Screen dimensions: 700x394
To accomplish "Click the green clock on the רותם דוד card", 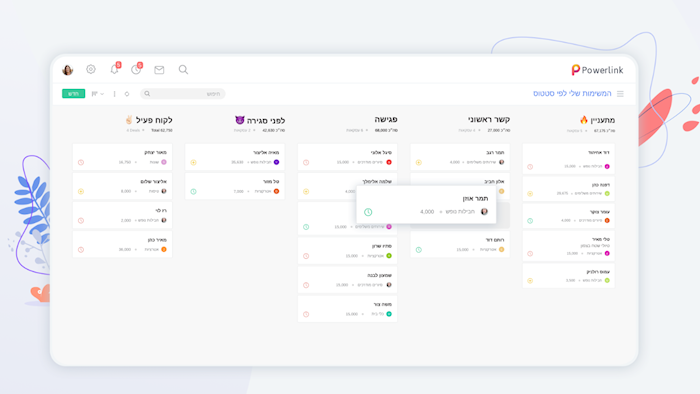I will click(x=418, y=250).
